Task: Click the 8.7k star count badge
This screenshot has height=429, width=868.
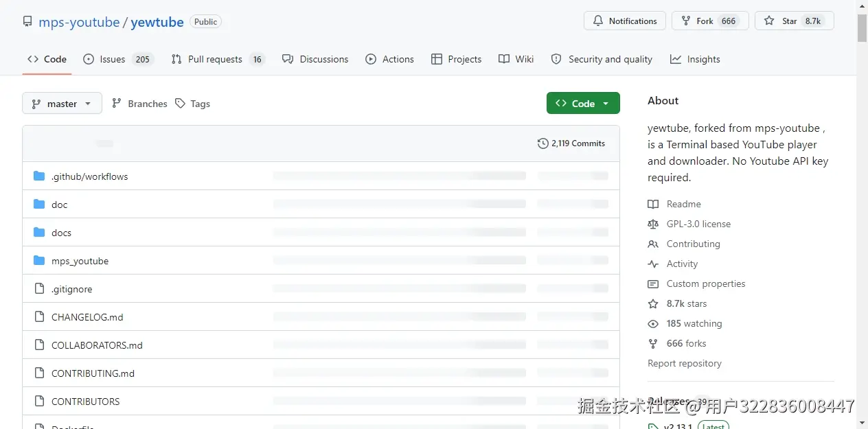Action: point(813,21)
